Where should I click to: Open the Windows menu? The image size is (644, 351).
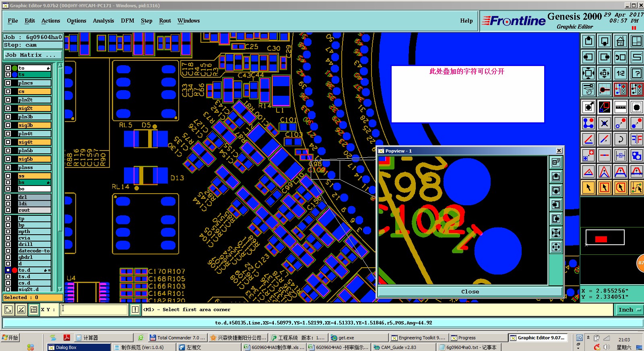pyautogui.click(x=189, y=21)
